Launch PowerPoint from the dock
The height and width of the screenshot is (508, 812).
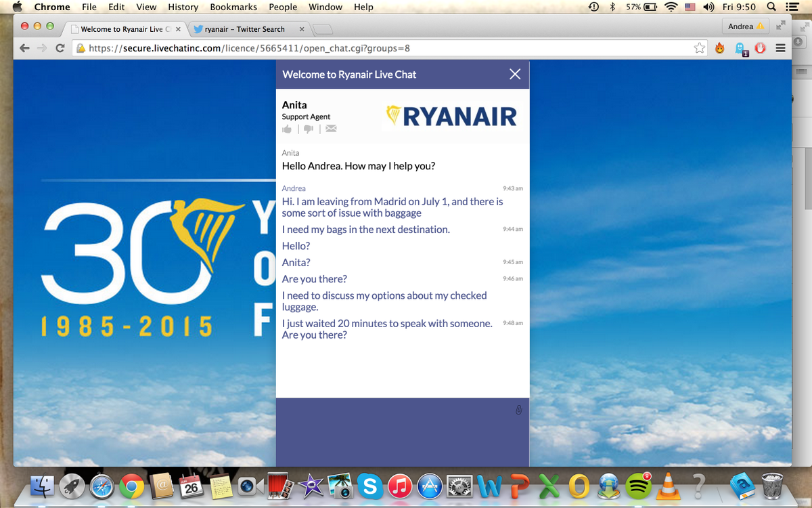[520, 485]
